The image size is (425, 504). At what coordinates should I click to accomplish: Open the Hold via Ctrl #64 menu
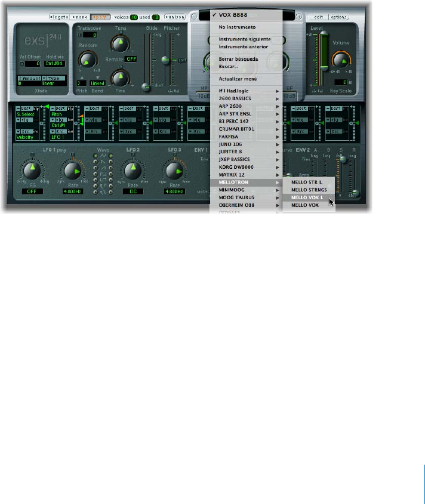click(x=54, y=64)
